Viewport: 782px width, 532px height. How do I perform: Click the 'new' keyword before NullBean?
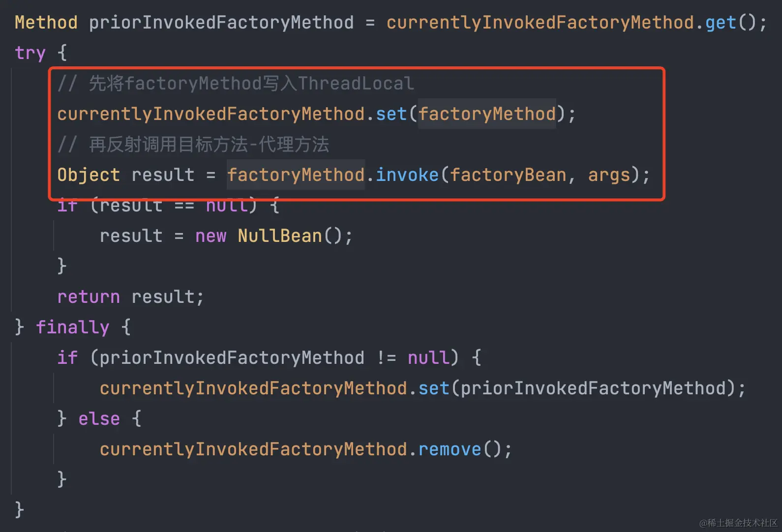click(211, 236)
